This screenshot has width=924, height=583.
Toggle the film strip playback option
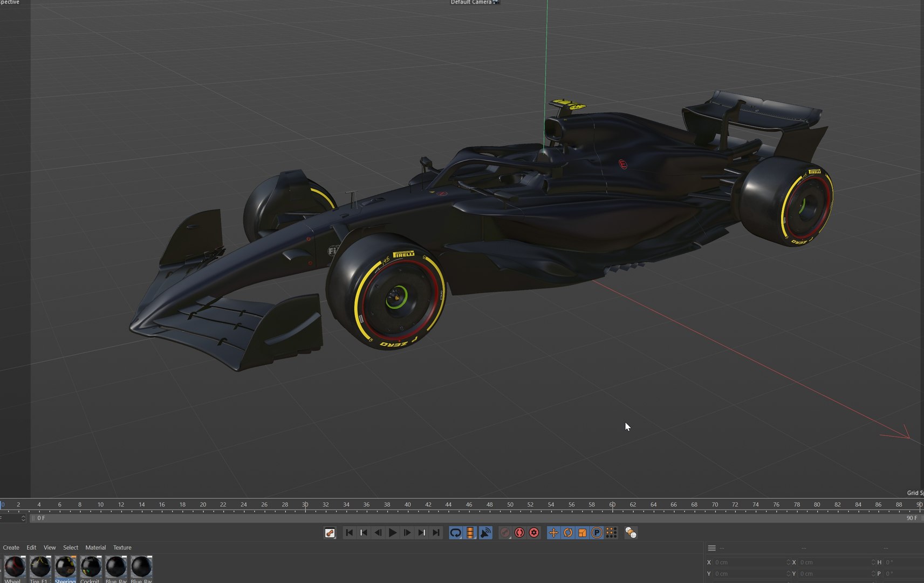pos(470,533)
